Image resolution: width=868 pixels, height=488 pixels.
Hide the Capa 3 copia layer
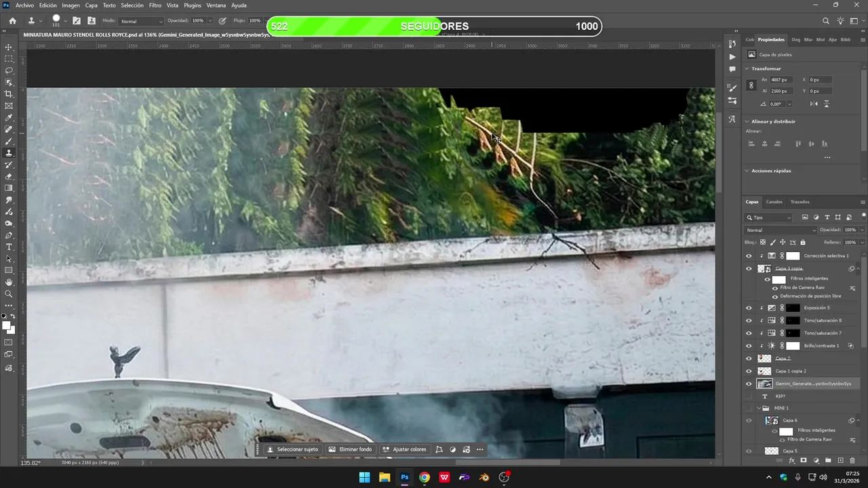coord(749,268)
